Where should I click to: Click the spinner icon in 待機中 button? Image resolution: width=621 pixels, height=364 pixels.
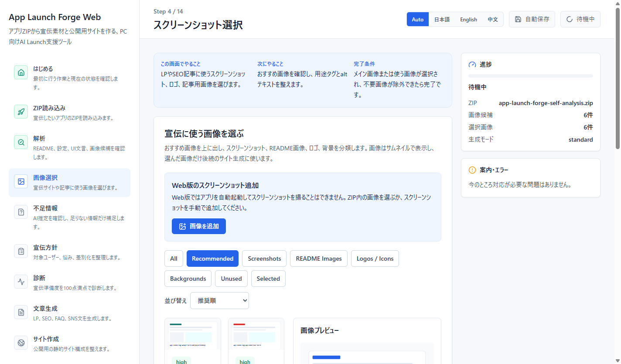click(x=570, y=19)
